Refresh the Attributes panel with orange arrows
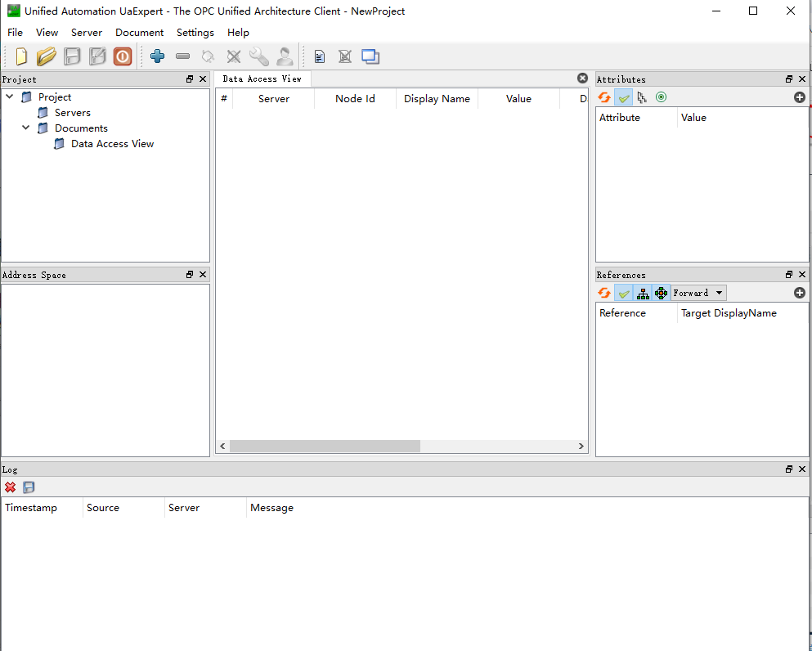 pos(604,97)
